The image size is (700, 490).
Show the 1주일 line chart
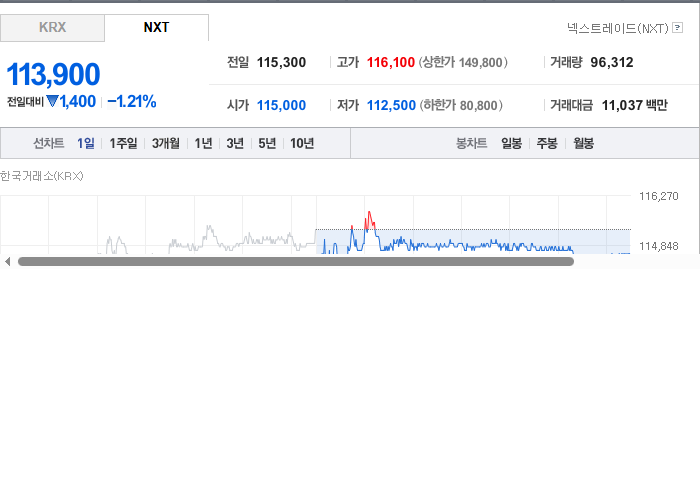tap(123, 143)
